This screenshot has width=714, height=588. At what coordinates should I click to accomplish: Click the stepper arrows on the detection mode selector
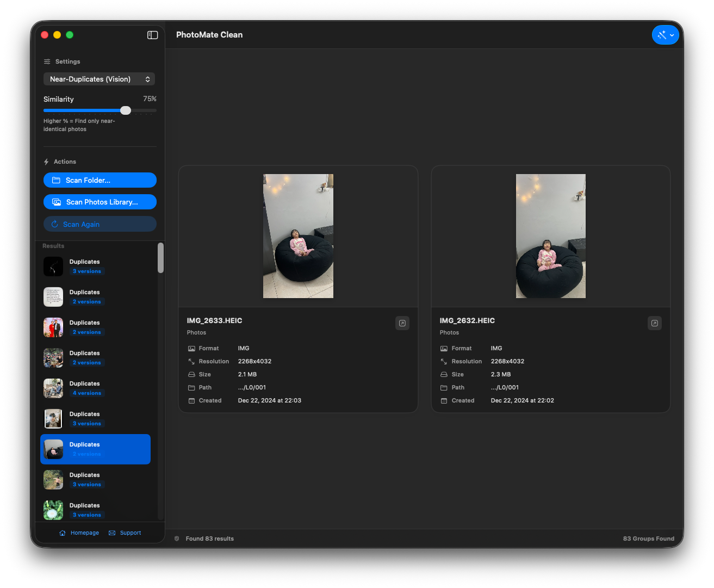[x=147, y=79]
